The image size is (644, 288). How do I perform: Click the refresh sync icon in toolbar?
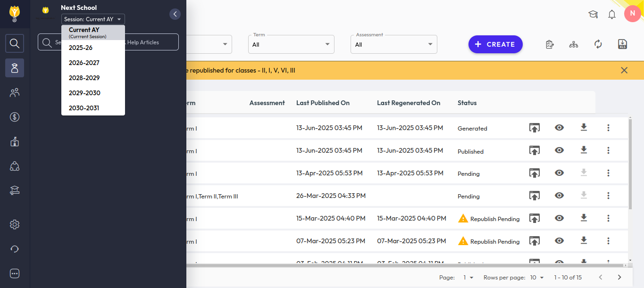[598, 44]
